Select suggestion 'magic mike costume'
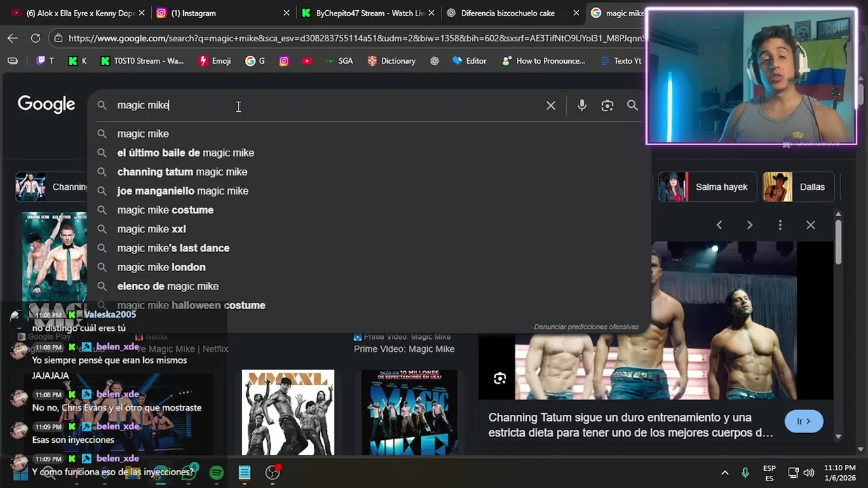The image size is (868, 488). point(369,209)
